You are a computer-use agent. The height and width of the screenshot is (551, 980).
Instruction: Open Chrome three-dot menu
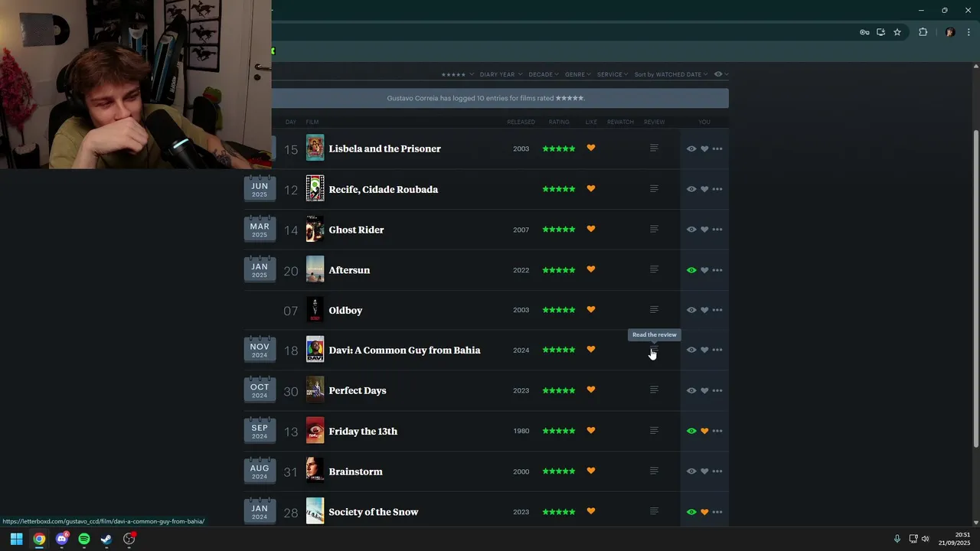point(969,32)
